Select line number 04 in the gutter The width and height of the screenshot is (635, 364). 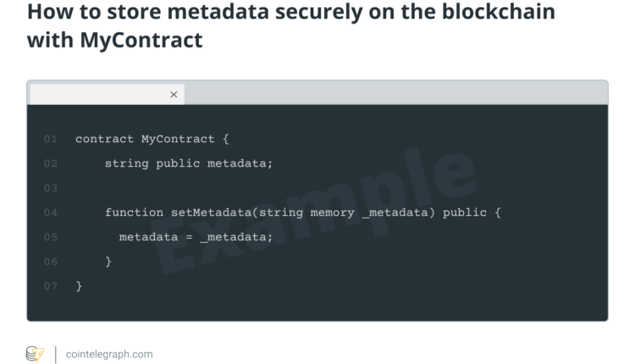[x=51, y=212]
